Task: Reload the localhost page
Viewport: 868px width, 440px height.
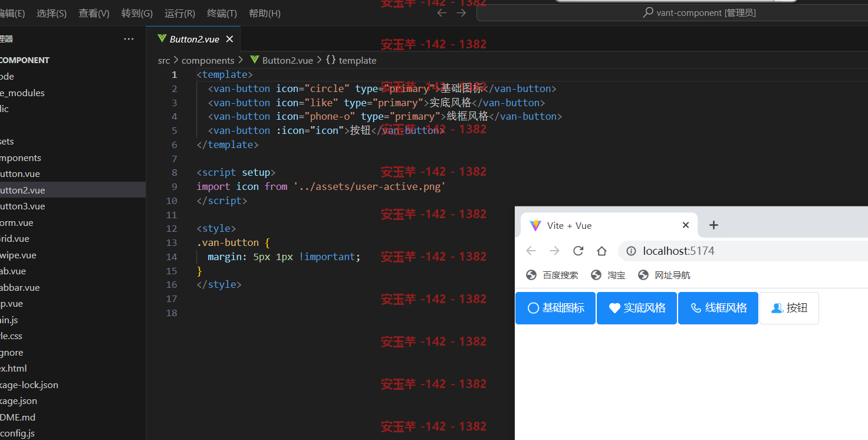Action: pyautogui.click(x=578, y=251)
